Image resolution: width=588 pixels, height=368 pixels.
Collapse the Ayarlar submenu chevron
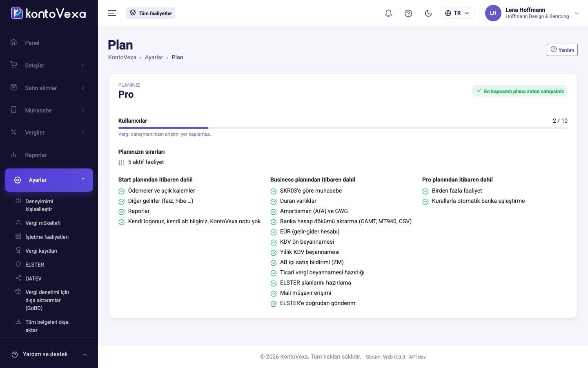[x=83, y=179]
